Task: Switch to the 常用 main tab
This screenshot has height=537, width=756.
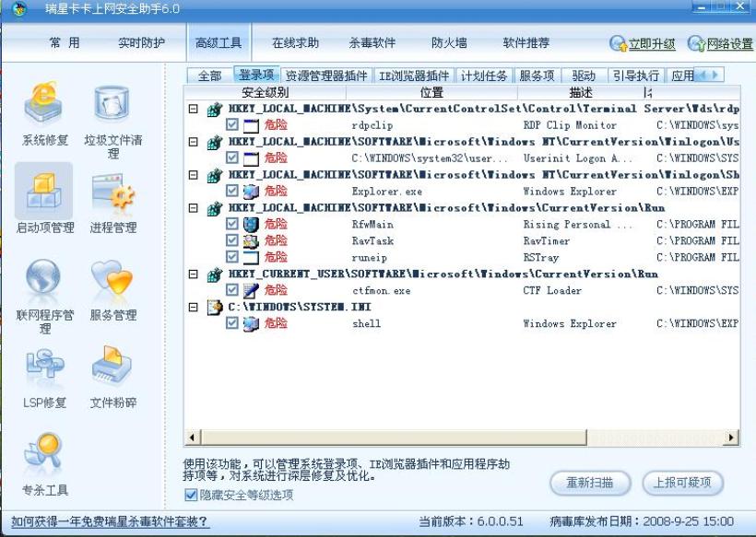Action: (65, 43)
